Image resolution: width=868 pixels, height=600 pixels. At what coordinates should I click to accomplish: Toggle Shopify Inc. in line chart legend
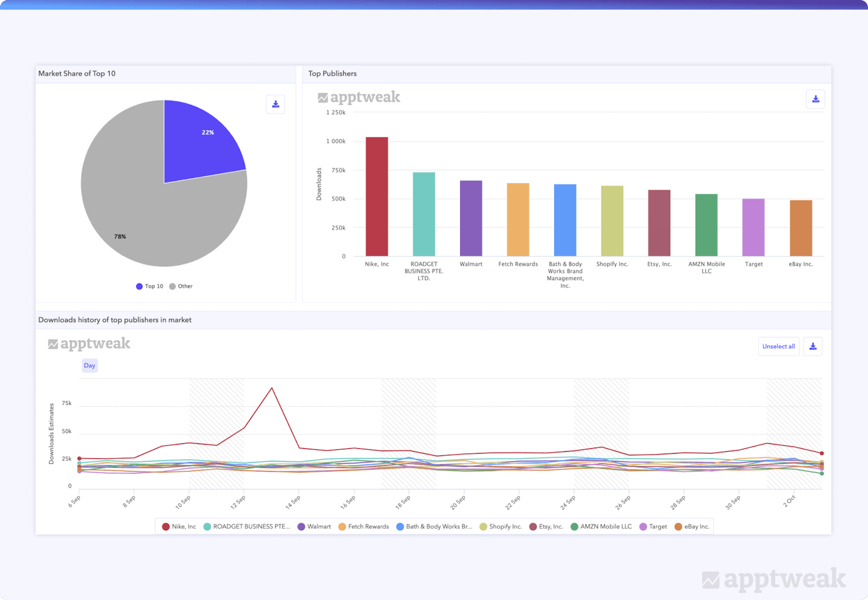click(x=500, y=527)
